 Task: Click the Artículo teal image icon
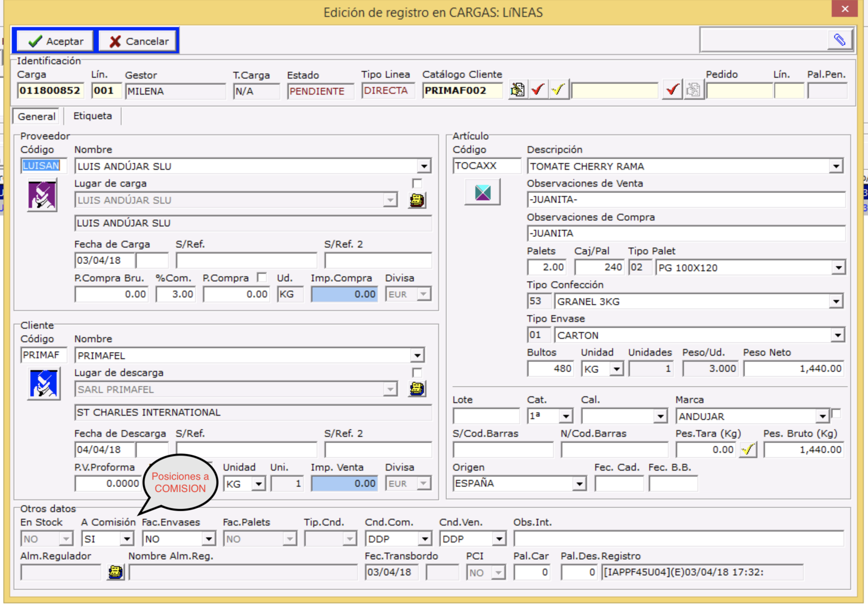pyautogui.click(x=483, y=192)
